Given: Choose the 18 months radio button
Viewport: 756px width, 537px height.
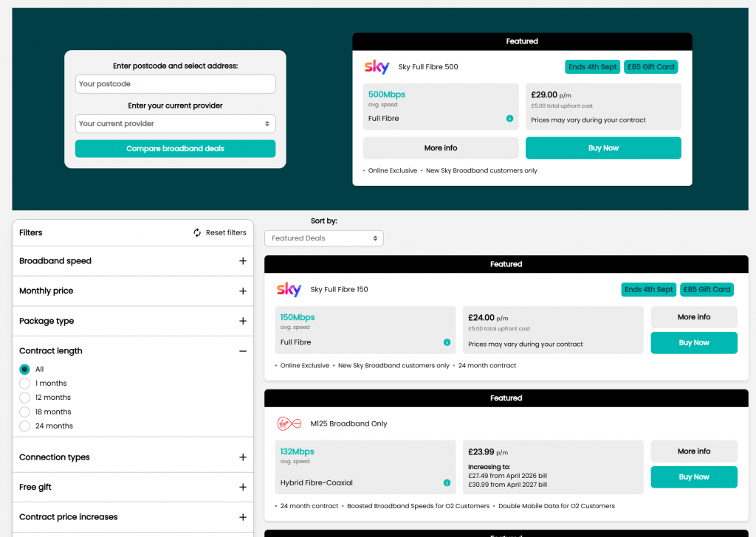Looking at the screenshot, I should pyautogui.click(x=25, y=412).
